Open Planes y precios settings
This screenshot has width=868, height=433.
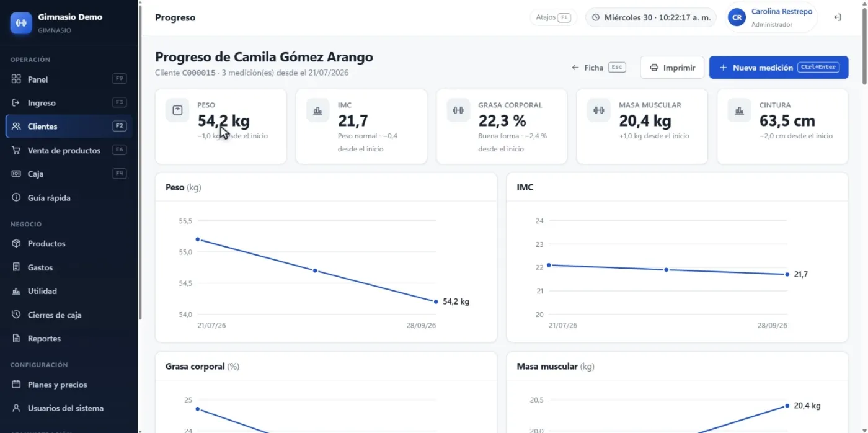coord(69,385)
